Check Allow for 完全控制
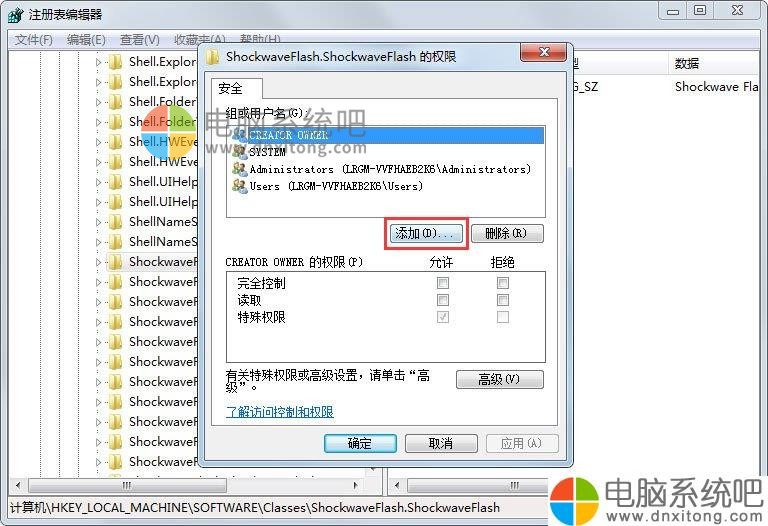The width and height of the screenshot is (768, 526). coord(443,283)
